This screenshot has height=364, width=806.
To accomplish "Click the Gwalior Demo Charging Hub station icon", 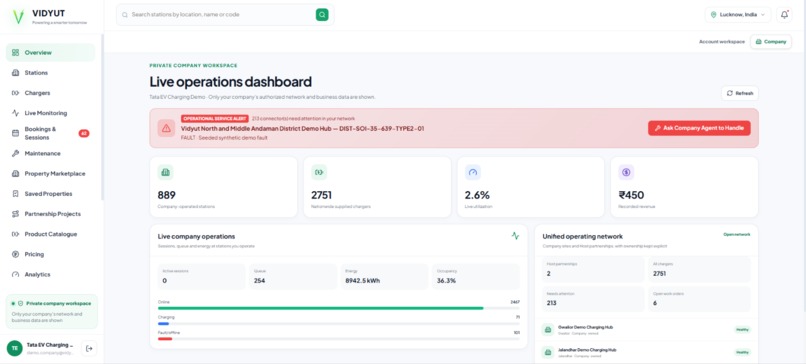I will (548, 330).
